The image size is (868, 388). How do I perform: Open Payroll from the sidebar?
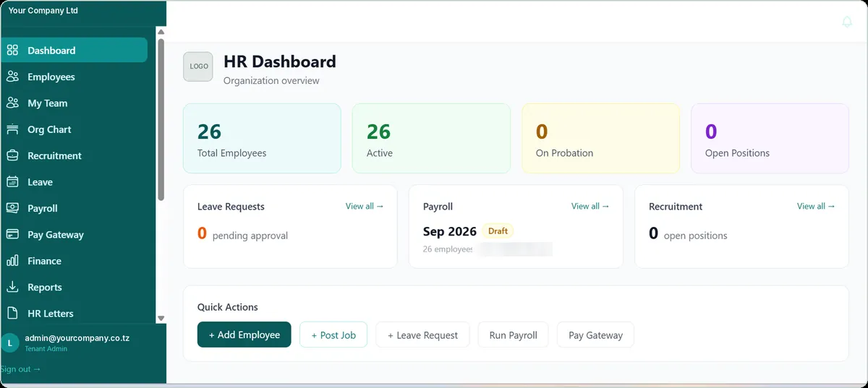click(x=75, y=208)
